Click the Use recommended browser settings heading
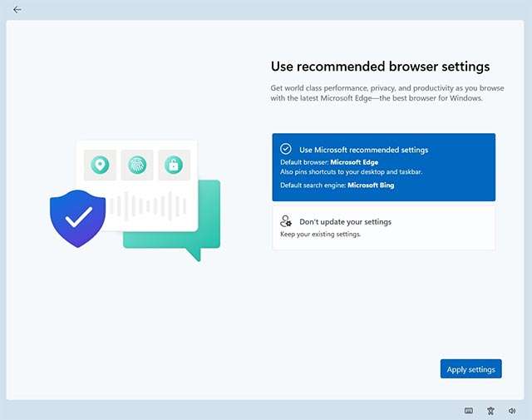The height and width of the screenshot is (420, 532). 380,67
